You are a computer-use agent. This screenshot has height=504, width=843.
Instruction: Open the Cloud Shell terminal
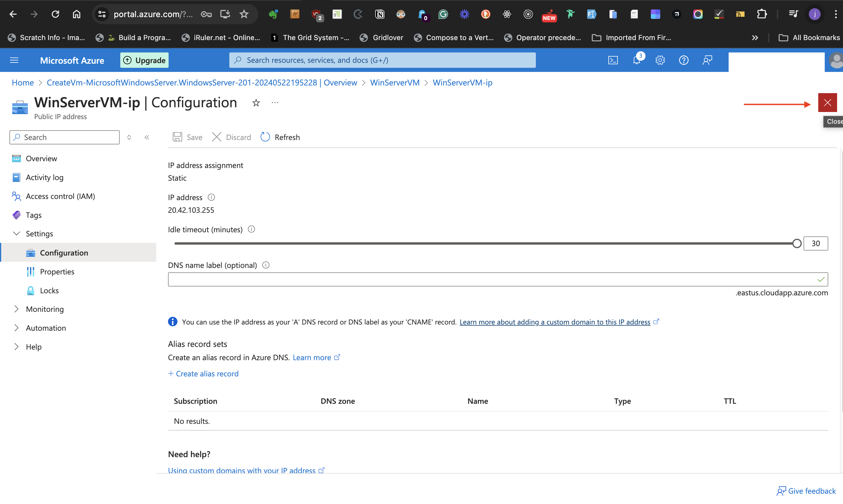point(613,60)
